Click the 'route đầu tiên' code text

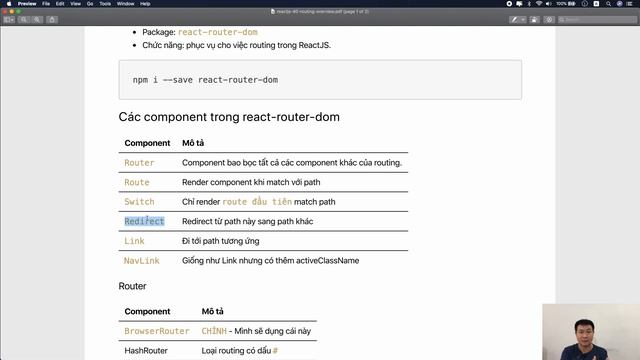(257, 202)
